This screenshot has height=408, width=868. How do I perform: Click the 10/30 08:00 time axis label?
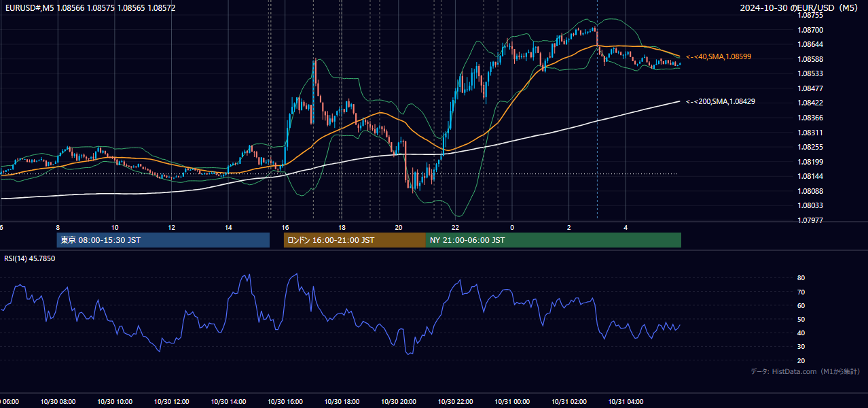pyautogui.click(x=58, y=402)
